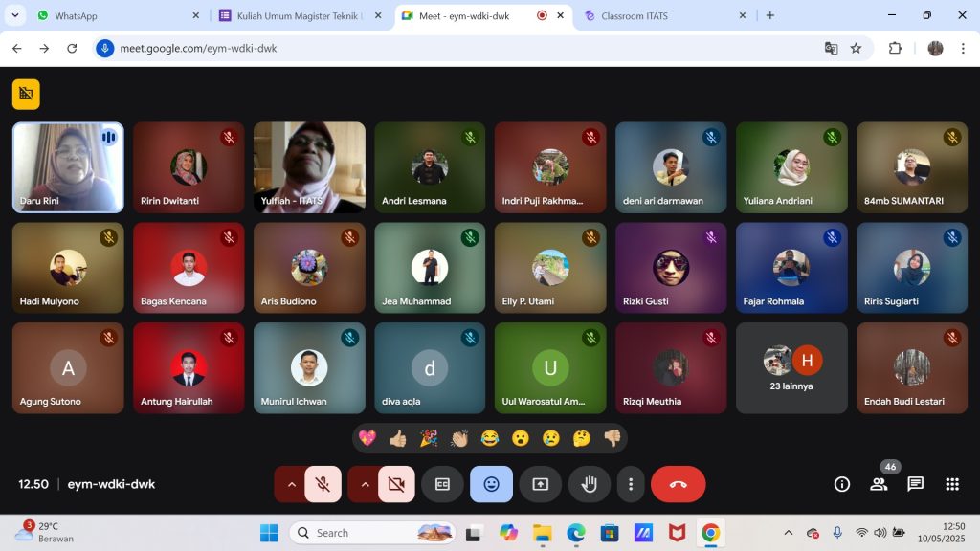Image resolution: width=980 pixels, height=551 pixels.
Task: Select Yulfiah - ITATS video tile
Action: point(309,167)
